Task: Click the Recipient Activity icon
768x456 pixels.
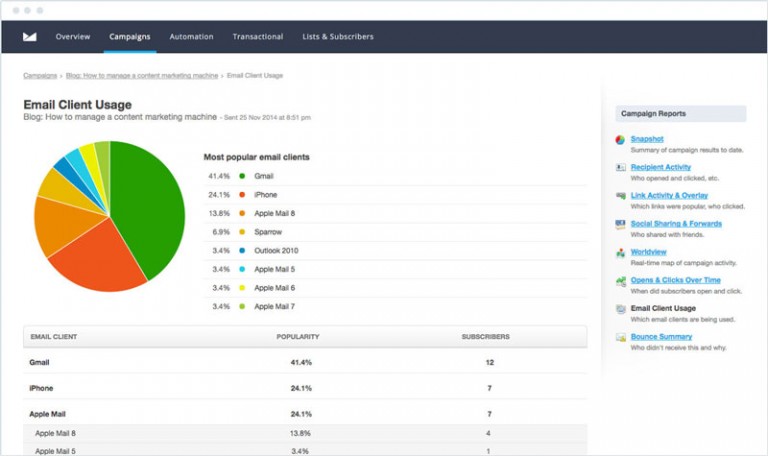Action: point(620,168)
